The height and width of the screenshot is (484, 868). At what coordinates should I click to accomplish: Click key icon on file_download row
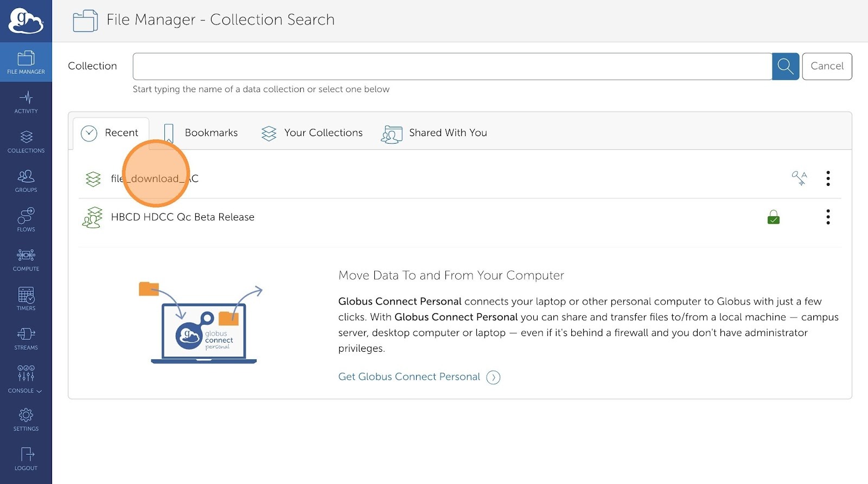coord(799,178)
